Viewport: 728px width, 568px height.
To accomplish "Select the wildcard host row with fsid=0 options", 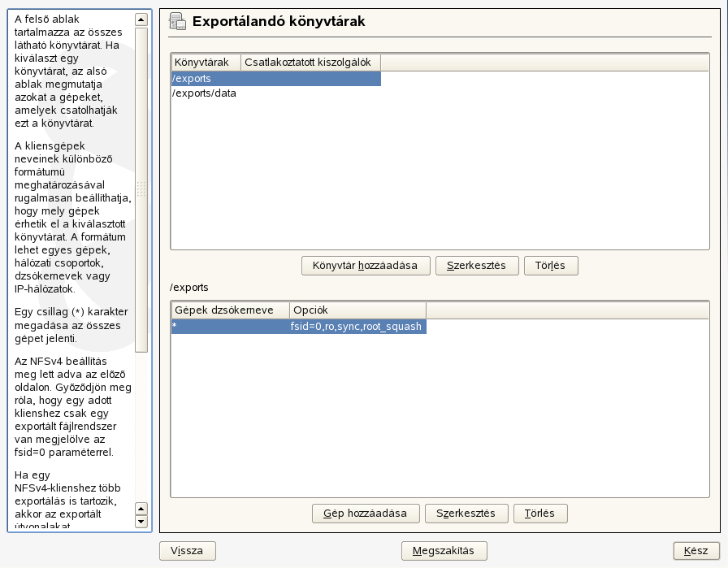I will [x=284, y=327].
